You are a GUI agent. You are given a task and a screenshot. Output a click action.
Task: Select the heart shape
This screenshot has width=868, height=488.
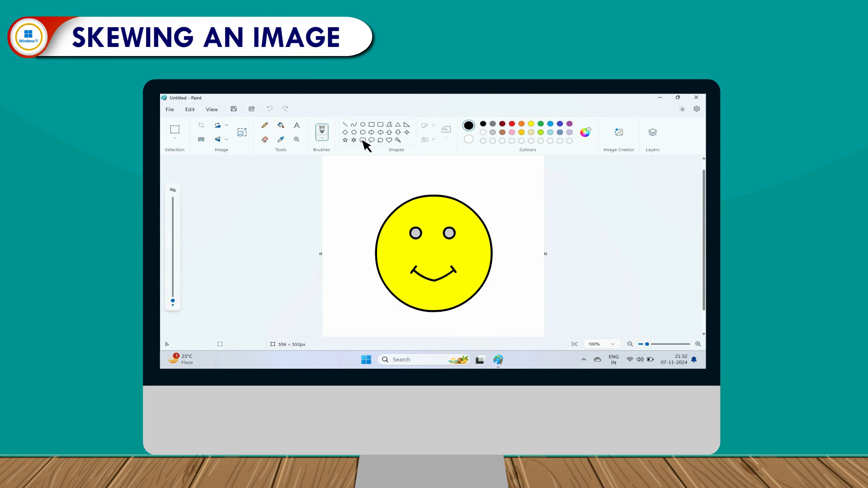pyautogui.click(x=389, y=140)
